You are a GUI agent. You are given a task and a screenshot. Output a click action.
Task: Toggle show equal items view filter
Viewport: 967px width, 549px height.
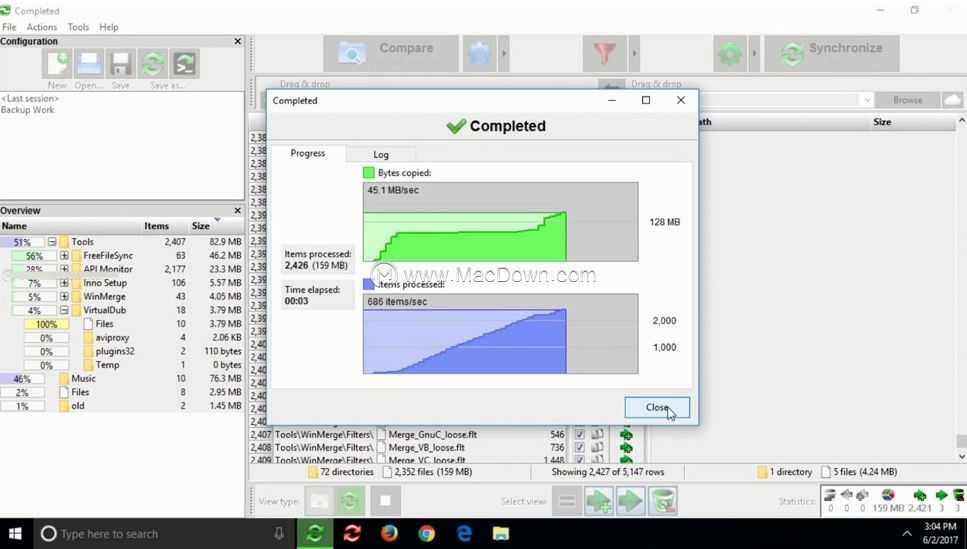click(x=567, y=501)
